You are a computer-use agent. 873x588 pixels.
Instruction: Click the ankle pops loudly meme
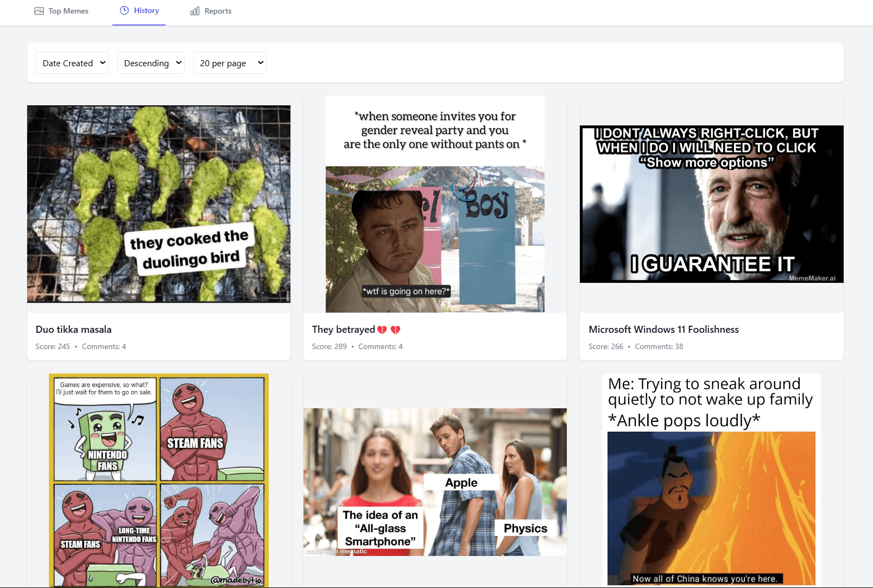711,480
